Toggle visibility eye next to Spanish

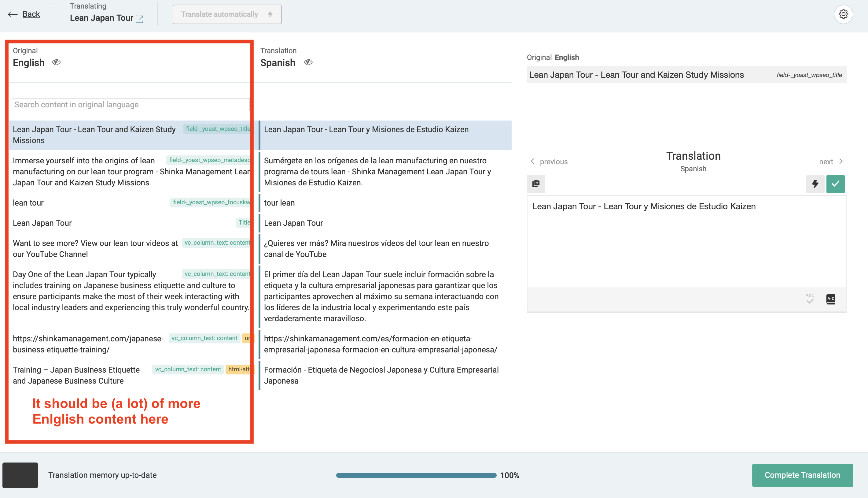pos(308,62)
